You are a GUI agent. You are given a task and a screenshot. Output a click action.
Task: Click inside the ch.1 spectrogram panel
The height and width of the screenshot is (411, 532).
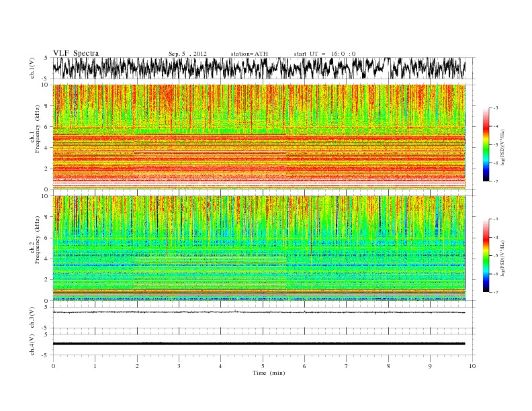click(x=259, y=136)
